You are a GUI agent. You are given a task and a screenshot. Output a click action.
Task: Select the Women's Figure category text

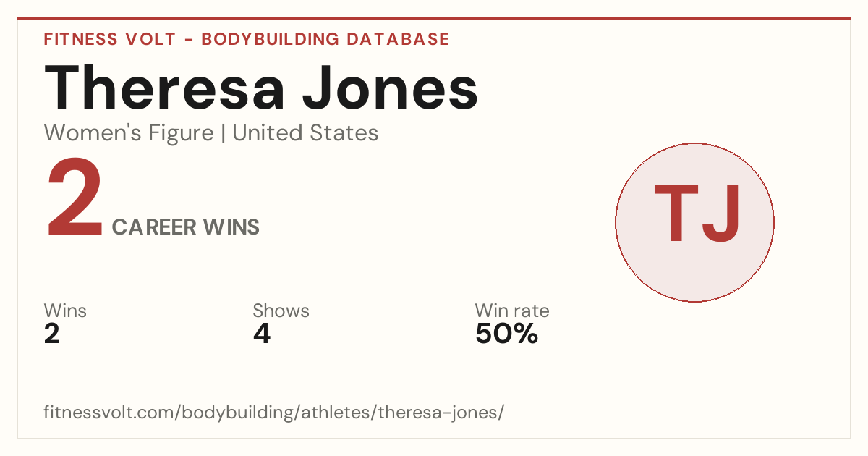tap(129, 133)
